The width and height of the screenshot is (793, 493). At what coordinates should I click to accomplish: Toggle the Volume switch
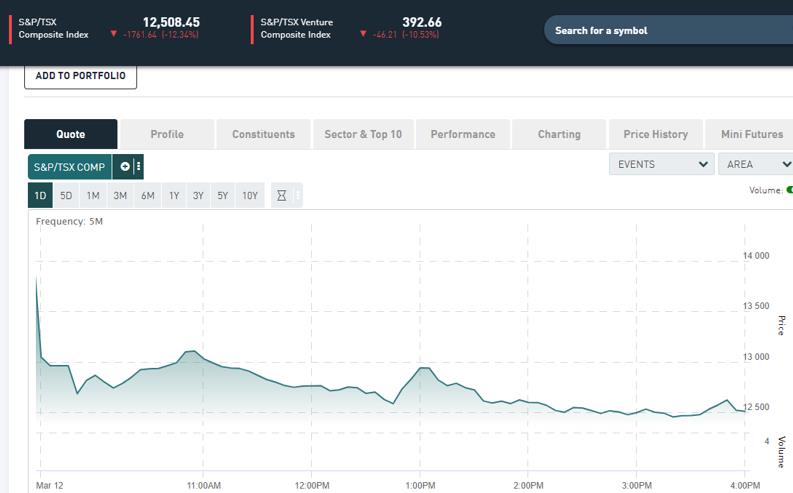789,190
